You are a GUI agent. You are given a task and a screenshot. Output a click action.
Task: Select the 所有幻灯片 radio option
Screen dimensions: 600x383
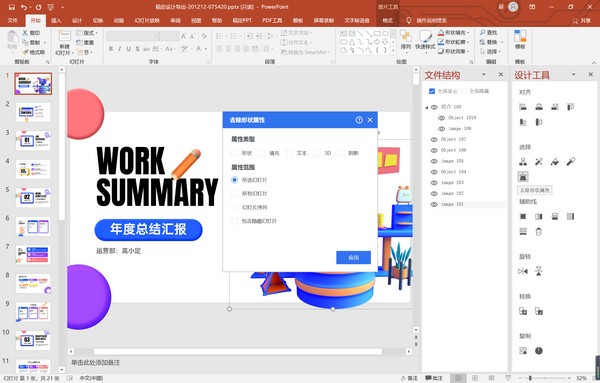[x=235, y=194]
